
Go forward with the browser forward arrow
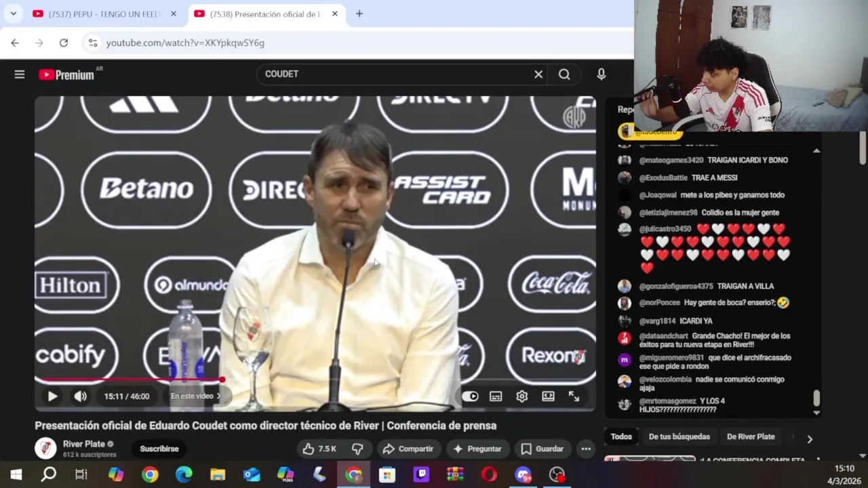pyautogui.click(x=39, y=43)
